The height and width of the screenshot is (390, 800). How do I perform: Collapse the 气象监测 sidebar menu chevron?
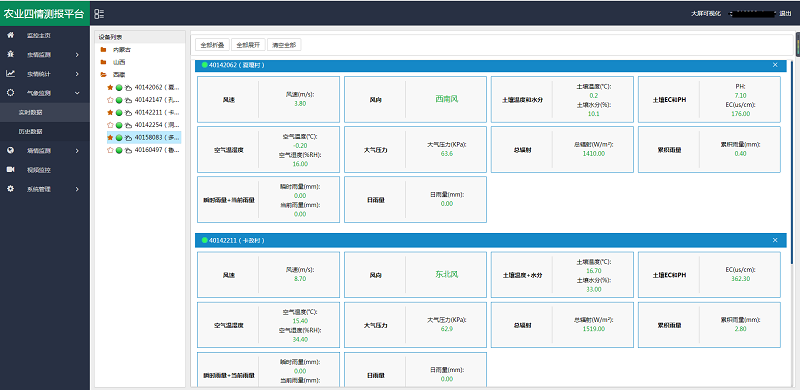[x=77, y=93]
